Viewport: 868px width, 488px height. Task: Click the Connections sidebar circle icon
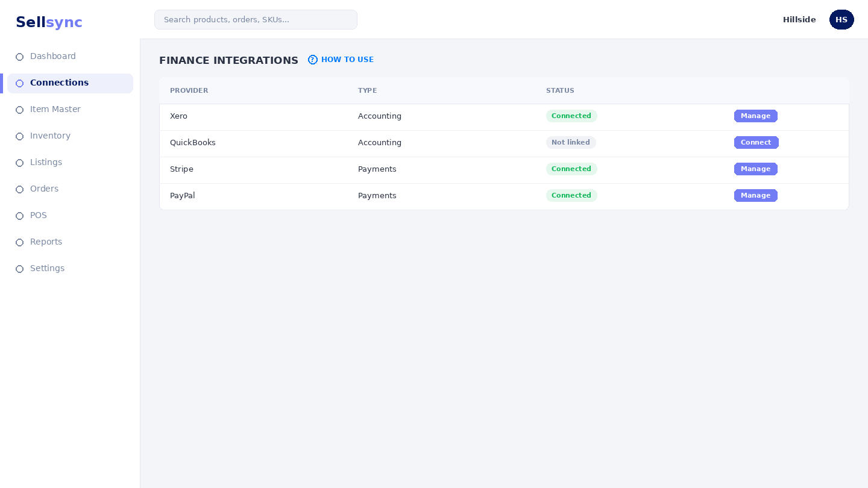pyautogui.click(x=19, y=83)
